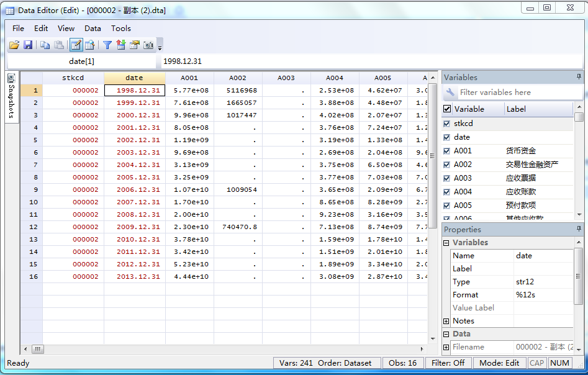Click the A004 column header
The height and width of the screenshot is (375, 588).
click(x=335, y=78)
